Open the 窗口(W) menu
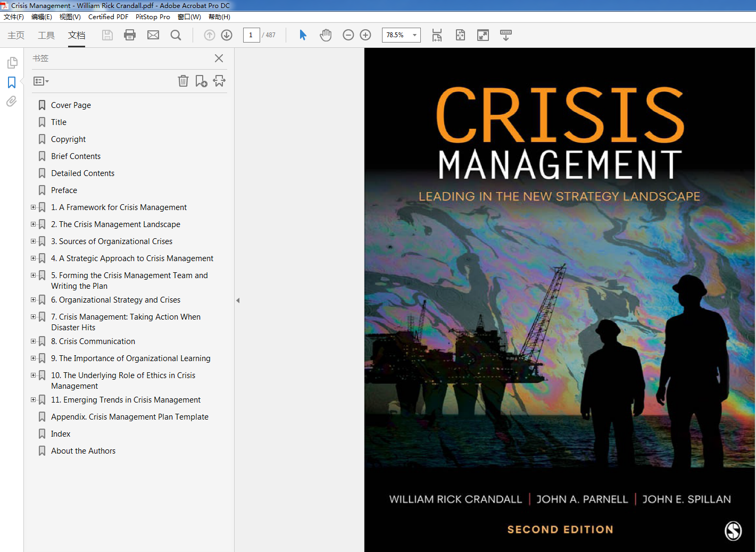Image resolution: width=756 pixels, height=552 pixels. tap(189, 17)
